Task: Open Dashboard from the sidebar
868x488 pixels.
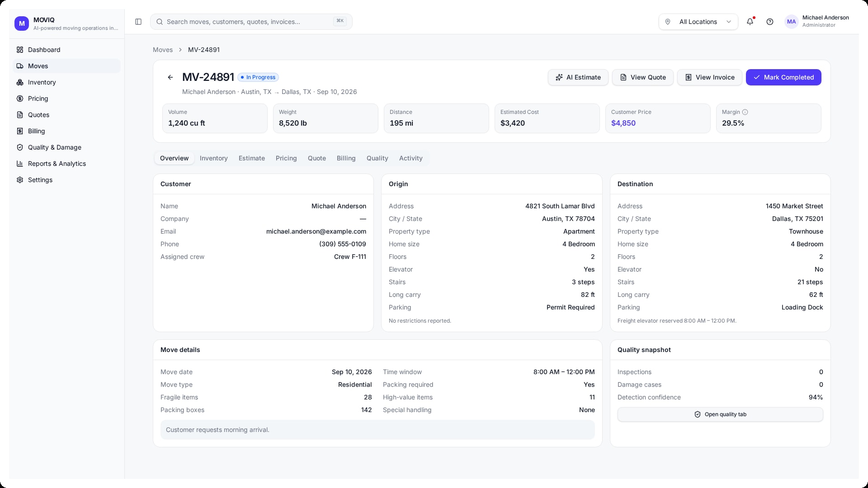Action: click(66, 50)
